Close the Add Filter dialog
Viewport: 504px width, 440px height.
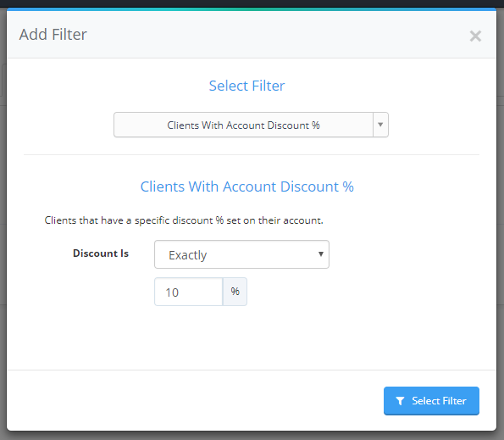(475, 36)
